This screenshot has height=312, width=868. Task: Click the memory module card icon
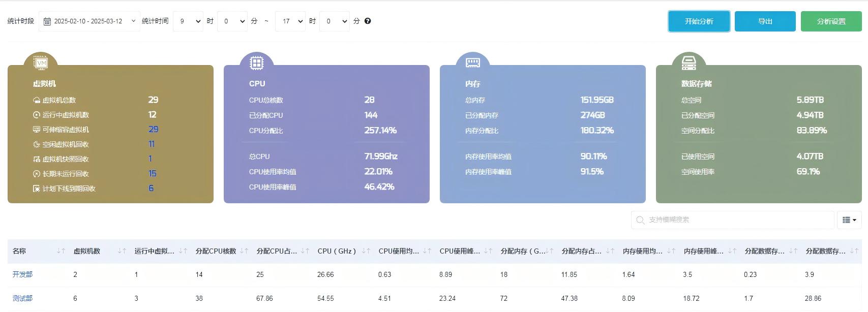click(x=473, y=63)
